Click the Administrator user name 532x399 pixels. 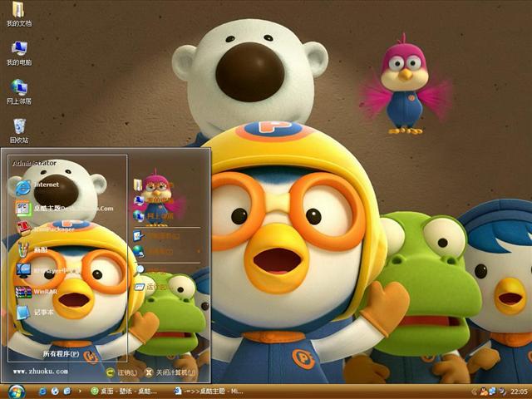[34, 163]
